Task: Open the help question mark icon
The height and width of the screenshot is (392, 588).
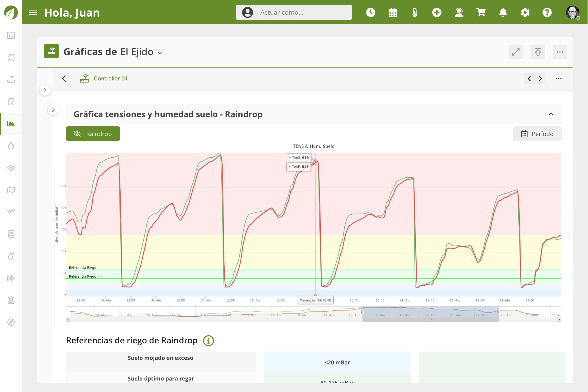Action: [547, 12]
